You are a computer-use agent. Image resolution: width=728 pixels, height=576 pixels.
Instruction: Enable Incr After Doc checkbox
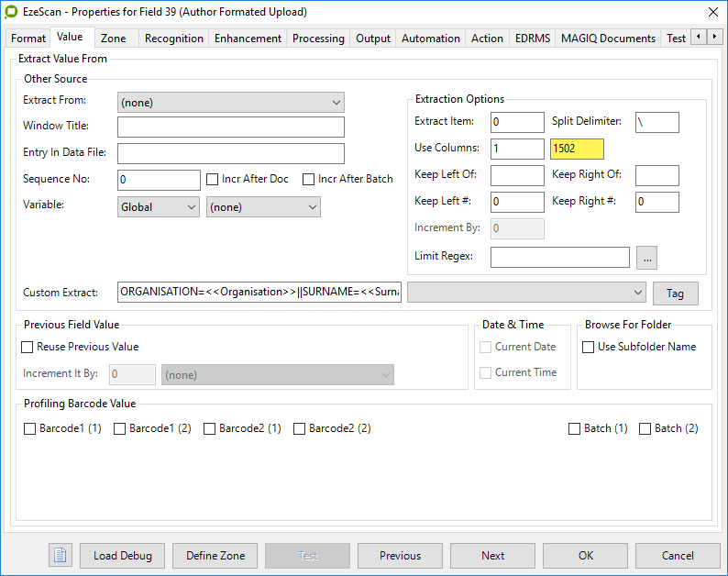click(x=213, y=180)
